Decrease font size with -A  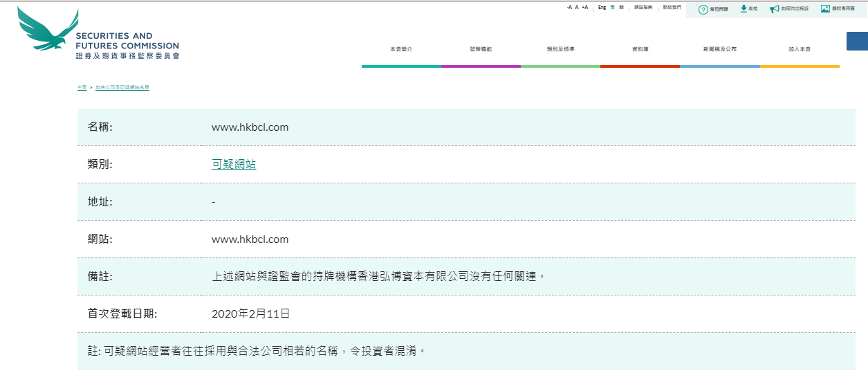[x=569, y=7]
